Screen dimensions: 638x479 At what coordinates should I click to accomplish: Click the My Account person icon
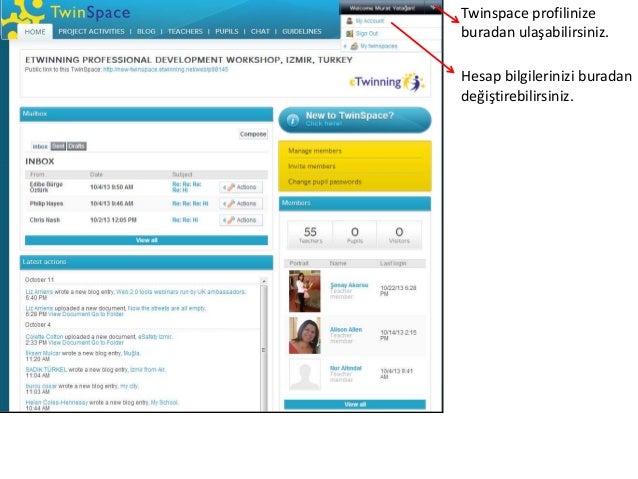click(349, 21)
